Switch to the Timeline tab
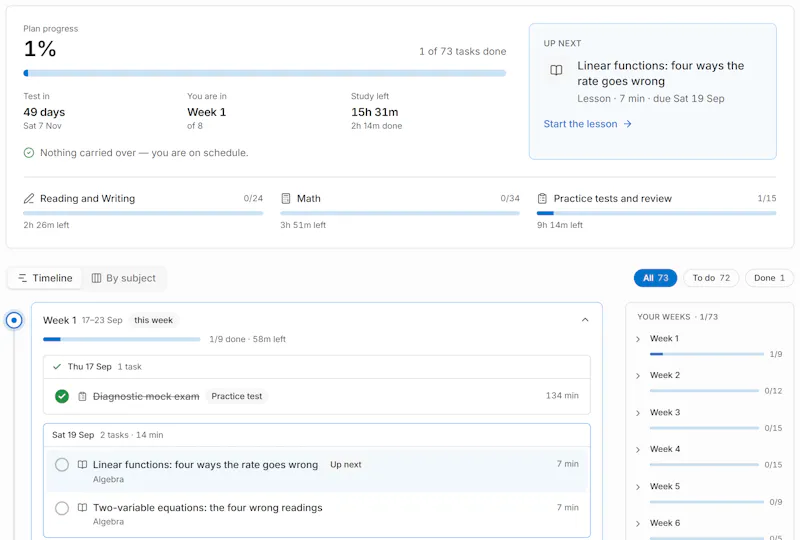Screen dimensions: 800x540 point(45,278)
